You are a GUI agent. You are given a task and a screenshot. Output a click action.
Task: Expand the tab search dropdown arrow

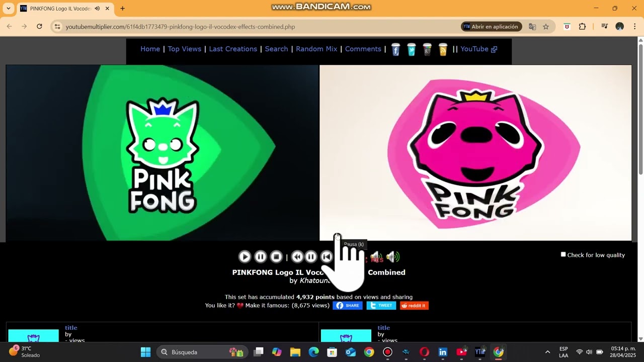tap(8, 9)
